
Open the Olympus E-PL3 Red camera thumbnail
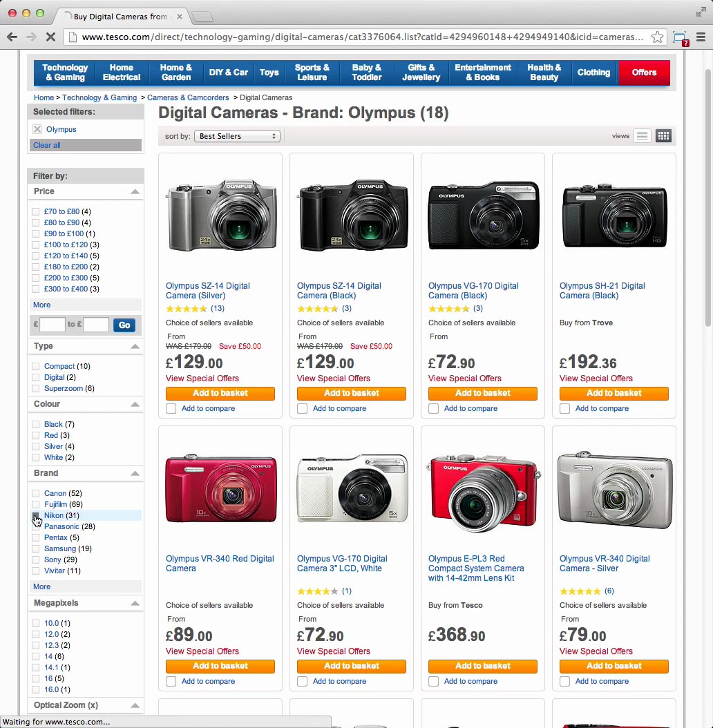point(483,492)
